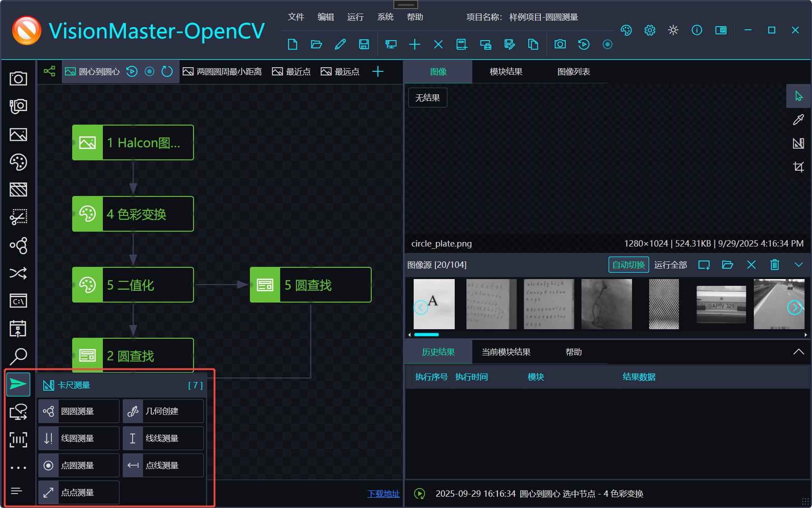Select the 5 二值化 node
The image size is (812, 508).
(x=133, y=285)
